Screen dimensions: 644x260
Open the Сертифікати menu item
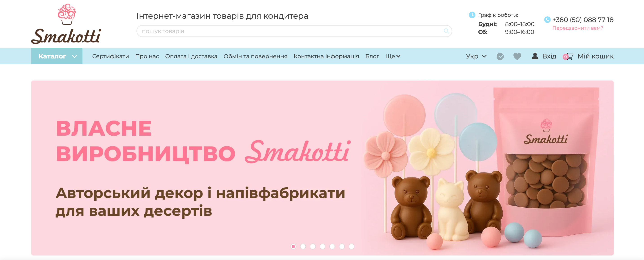[x=111, y=56]
